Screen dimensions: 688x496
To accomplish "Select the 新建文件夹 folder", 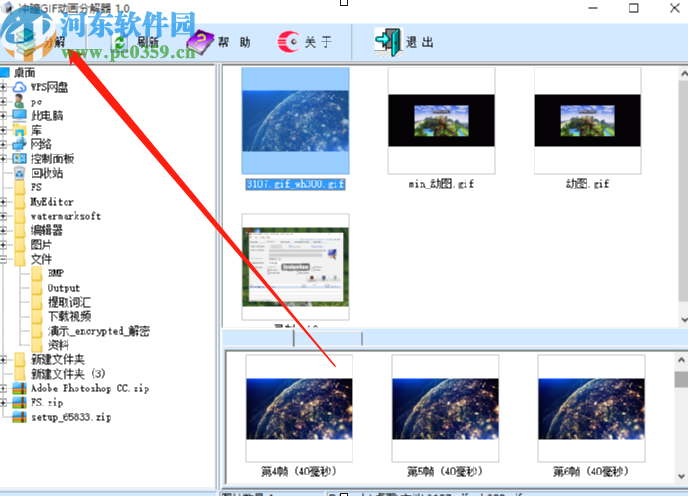I will (x=57, y=359).
